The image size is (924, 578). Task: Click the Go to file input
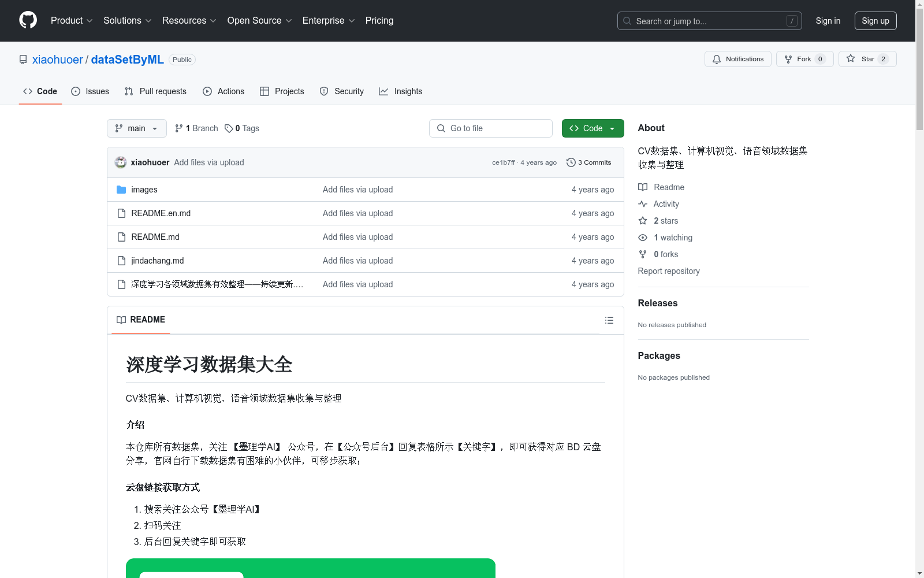point(491,128)
